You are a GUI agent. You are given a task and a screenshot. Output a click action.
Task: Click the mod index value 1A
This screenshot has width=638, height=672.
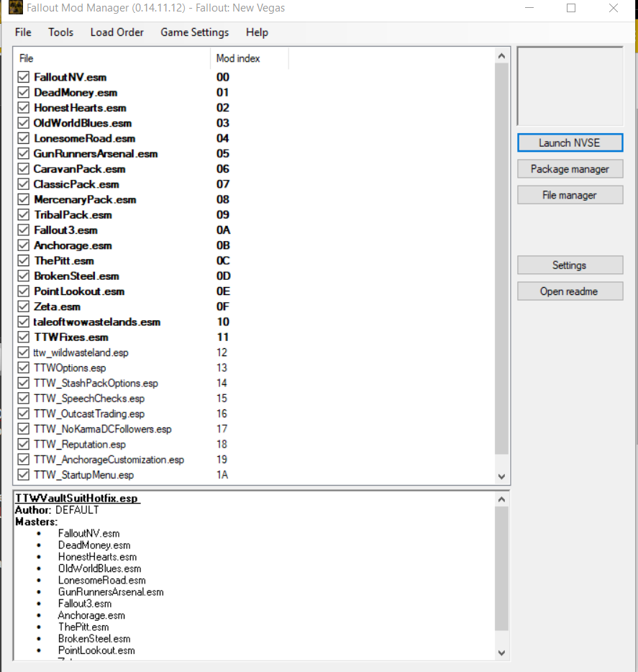tap(222, 475)
